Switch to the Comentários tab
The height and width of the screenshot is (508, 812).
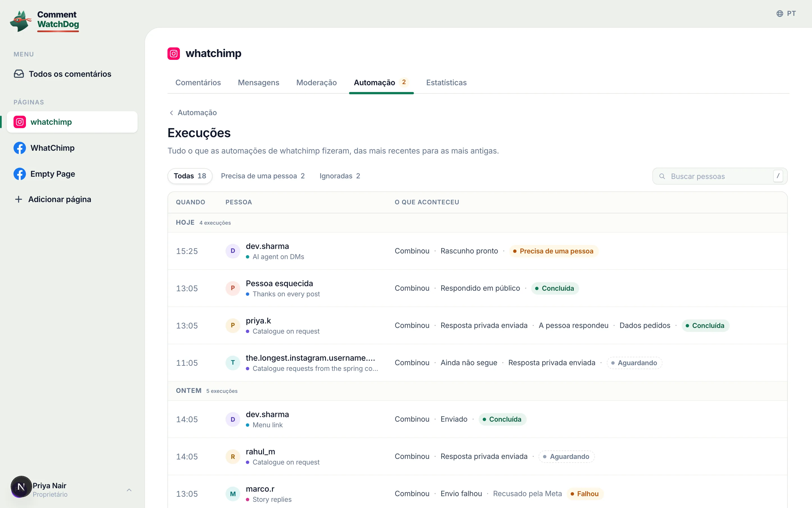pyautogui.click(x=198, y=83)
